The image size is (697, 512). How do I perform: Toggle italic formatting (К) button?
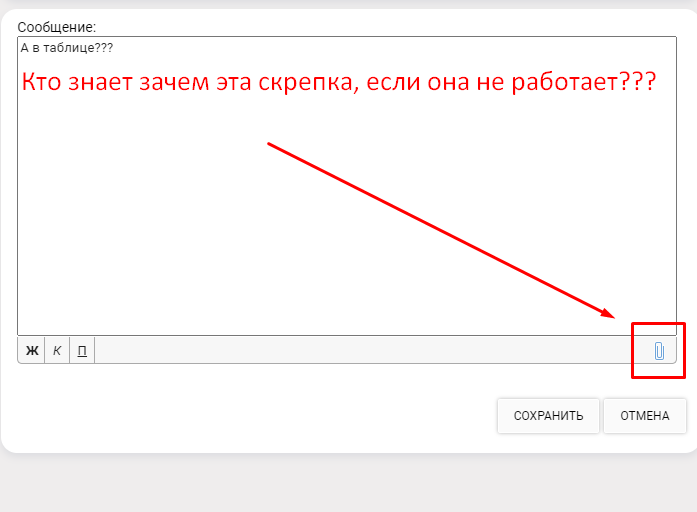[57, 350]
